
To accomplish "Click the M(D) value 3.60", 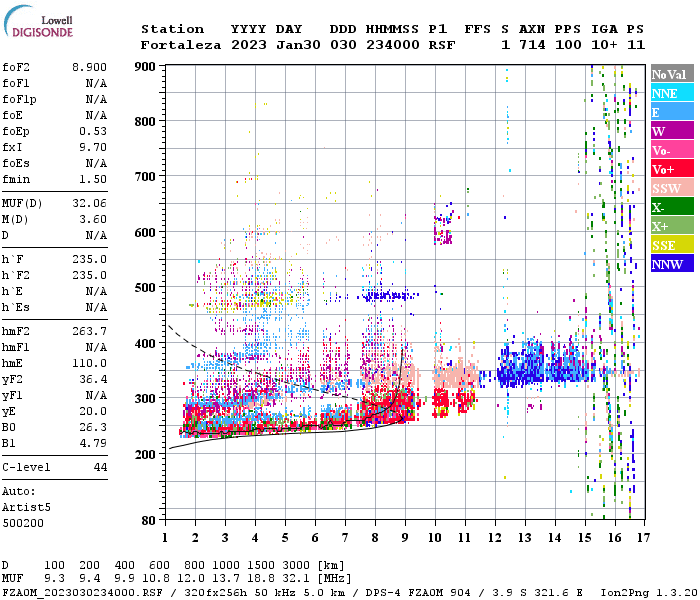I will [x=93, y=220].
